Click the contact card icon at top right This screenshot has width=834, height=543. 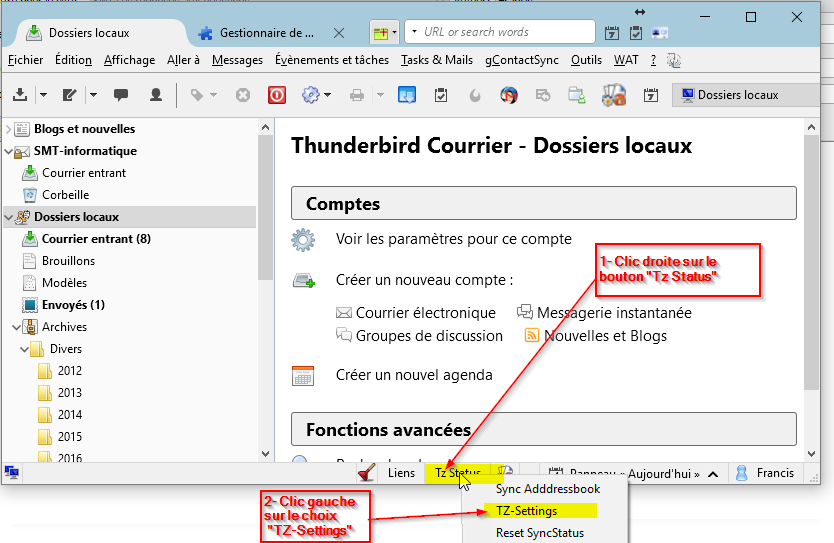660,33
